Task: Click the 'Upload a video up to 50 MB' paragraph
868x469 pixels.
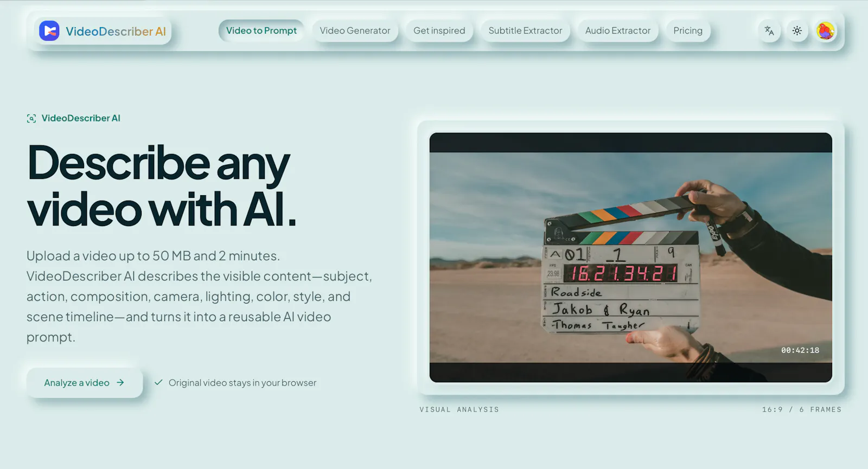Action: pyautogui.click(x=200, y=297)
